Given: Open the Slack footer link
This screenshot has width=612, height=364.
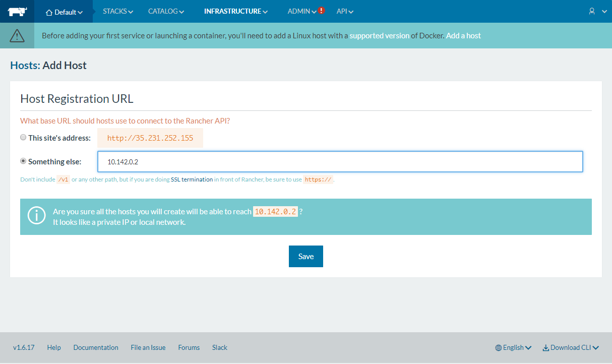Looking at the screenshot, I should point(220,347).
